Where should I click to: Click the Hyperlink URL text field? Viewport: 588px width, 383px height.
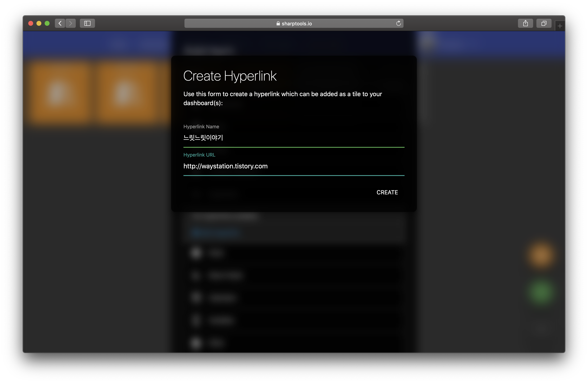pos(294,166)
